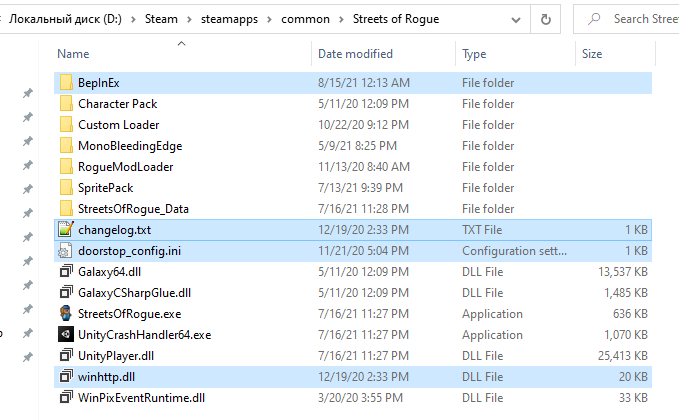Navigate to Steam breadcrumb

coord(161,19)
